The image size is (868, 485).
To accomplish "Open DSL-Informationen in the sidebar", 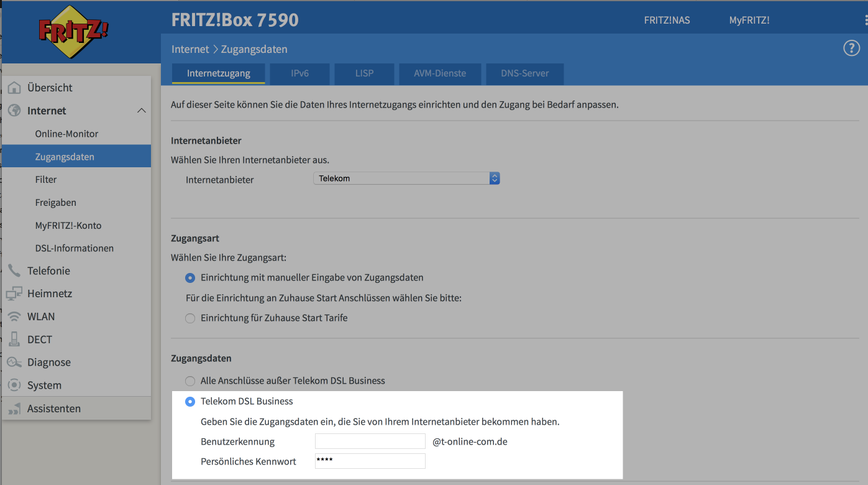I will (x=74, y=248).
